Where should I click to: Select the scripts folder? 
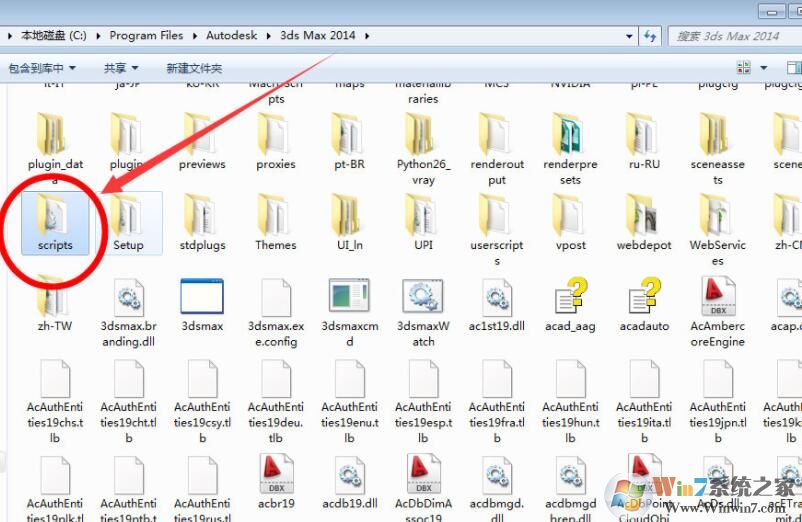click(x=55, y=223)
